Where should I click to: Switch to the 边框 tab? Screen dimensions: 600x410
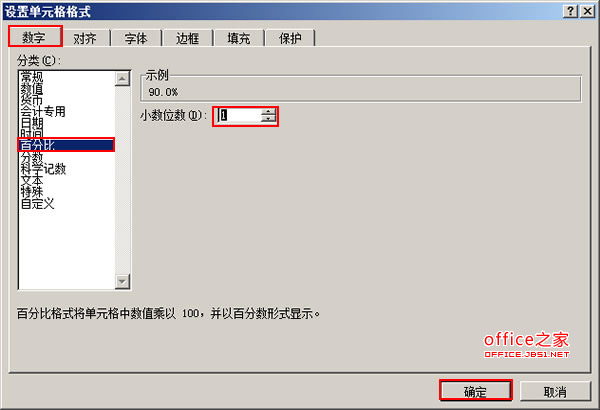(x=188, y=38)
